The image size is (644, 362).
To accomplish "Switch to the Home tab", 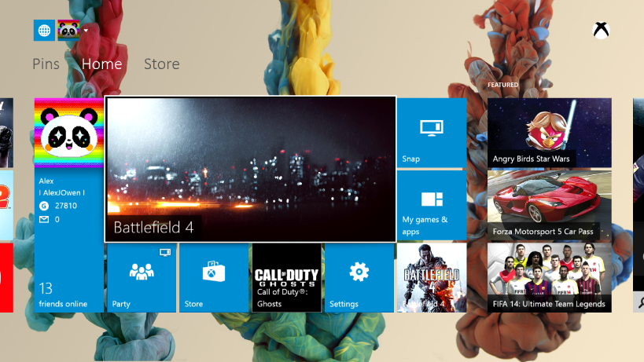I will click(101, 64).
